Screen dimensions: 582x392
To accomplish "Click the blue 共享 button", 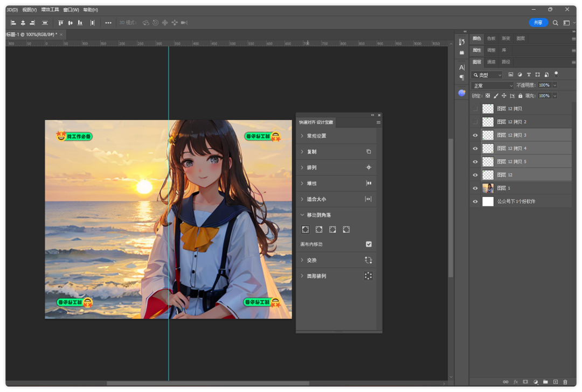I will [x=538, y=23].
